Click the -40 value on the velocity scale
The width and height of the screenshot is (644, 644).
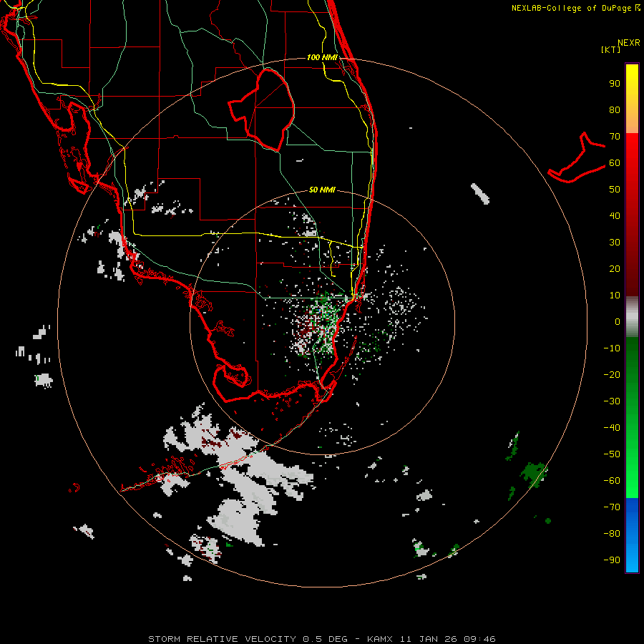612,428
